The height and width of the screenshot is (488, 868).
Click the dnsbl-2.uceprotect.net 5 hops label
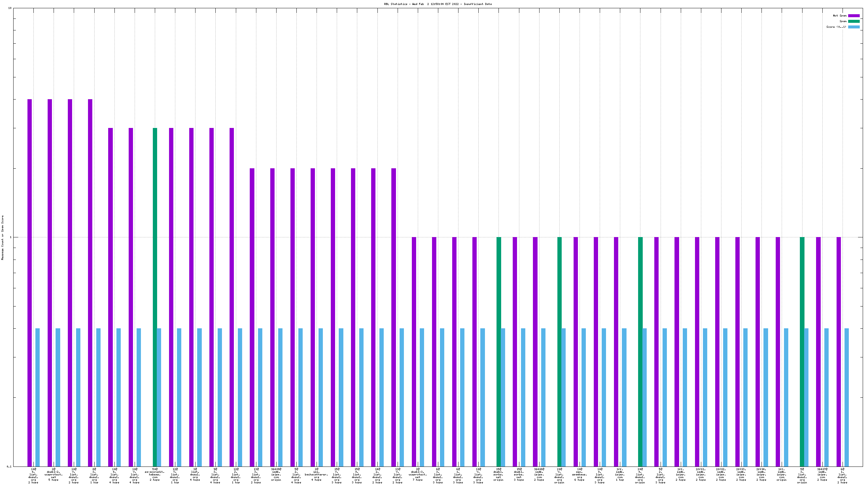coord(54,475)
